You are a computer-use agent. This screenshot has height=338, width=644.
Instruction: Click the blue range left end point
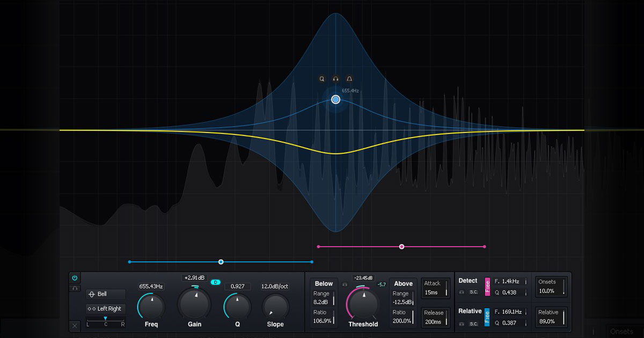click(x=129, y=262)
